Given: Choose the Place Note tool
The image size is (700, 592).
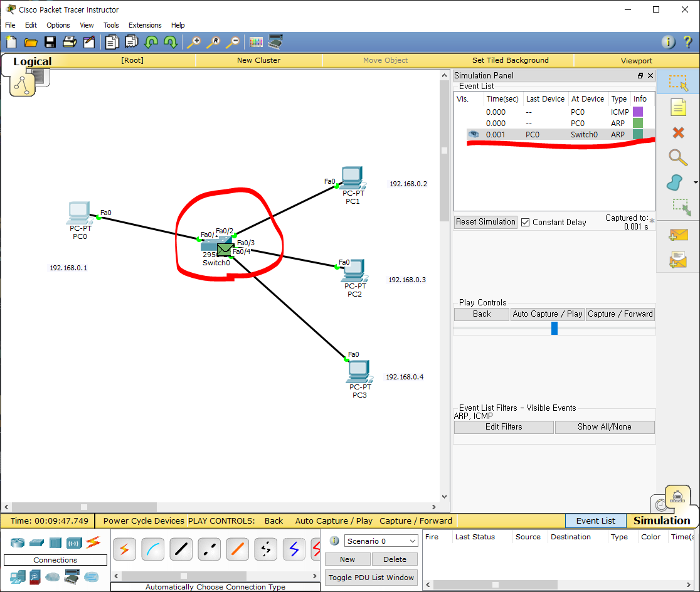Looking at the screenshot, I should point(678,107).
